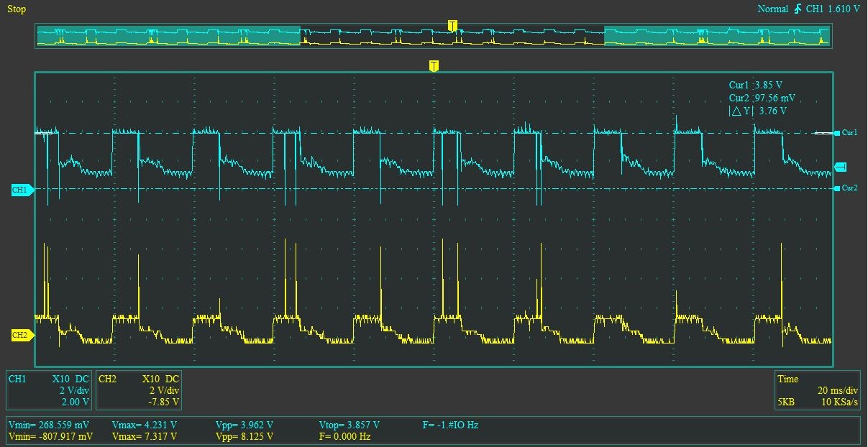Image resolution: width=868 pixels, height=447 pixels.
Task: Click the Vmax= 4.231 V measurement
Action: (x=145, y=425)
